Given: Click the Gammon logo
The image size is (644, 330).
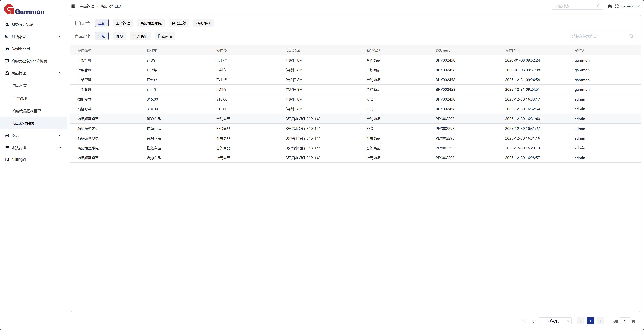Looking at the screenshot, I should pos(24,9).
